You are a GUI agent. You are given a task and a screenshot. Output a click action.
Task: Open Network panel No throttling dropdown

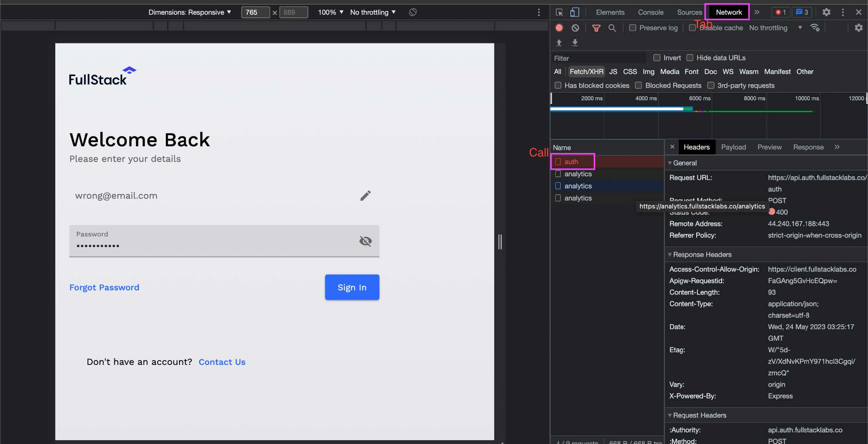(x=776, y=28)
